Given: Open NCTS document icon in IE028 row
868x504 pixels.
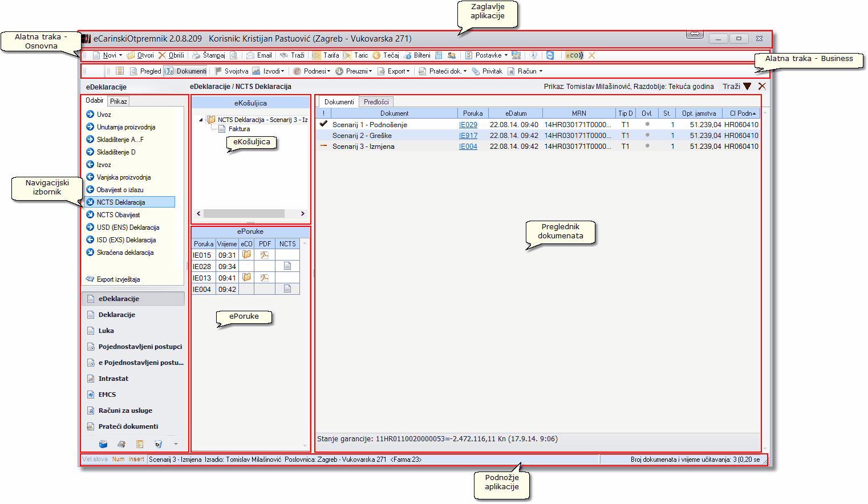Looking at the screenshot, I should [287, 266].
